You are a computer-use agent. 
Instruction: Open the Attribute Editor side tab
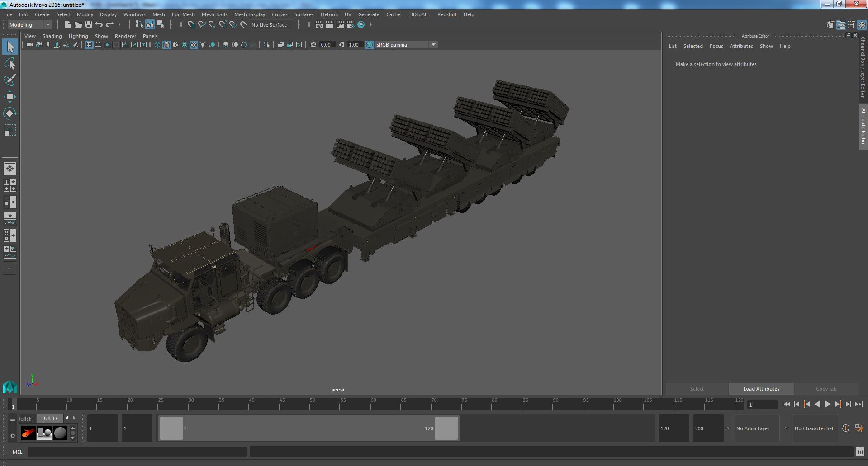pos(863,127)
